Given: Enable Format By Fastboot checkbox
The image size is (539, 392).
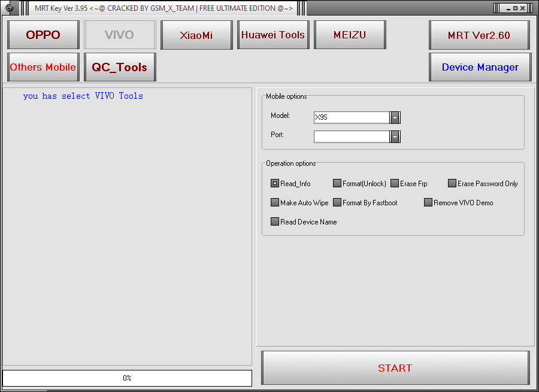Looking at the screenshot, I should pyautogui.click(x=337, y=202).
